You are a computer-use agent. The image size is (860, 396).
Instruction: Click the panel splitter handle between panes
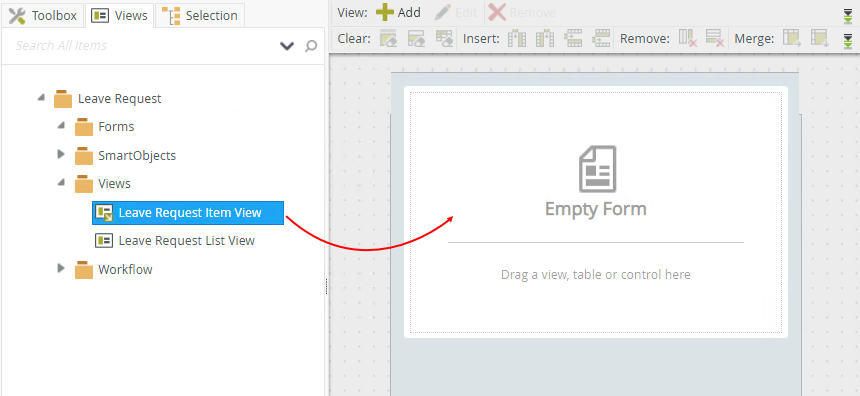click(327, 286)
